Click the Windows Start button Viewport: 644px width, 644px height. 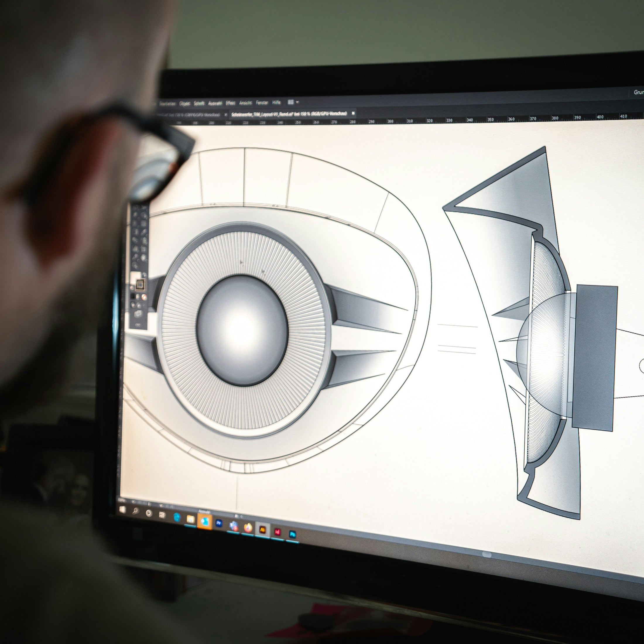(x=122, y=510)
